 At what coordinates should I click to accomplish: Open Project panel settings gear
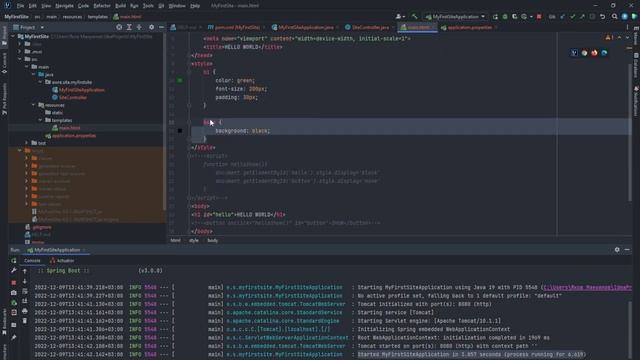click(x=151, y=27)
